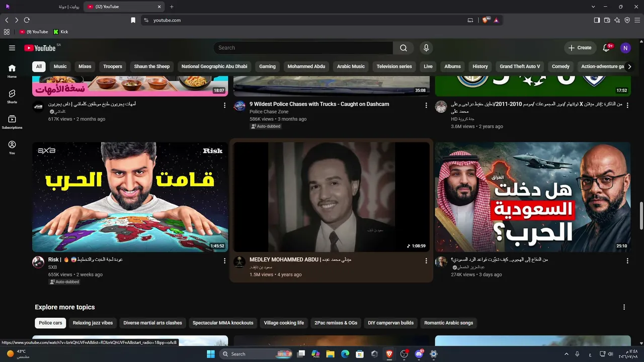
Task: Select the Shaun the Sheep chip
Action: coord(152,66)
